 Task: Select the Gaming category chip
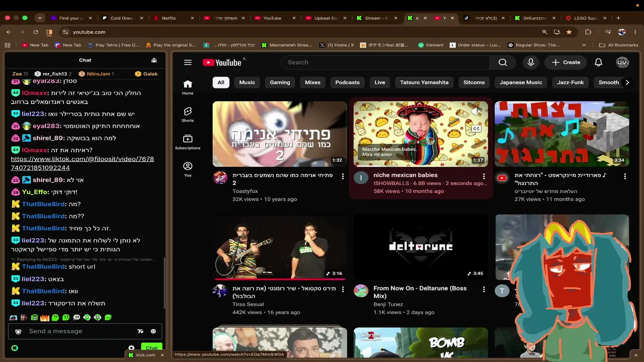pyautogui.click(x=280, y=82)
